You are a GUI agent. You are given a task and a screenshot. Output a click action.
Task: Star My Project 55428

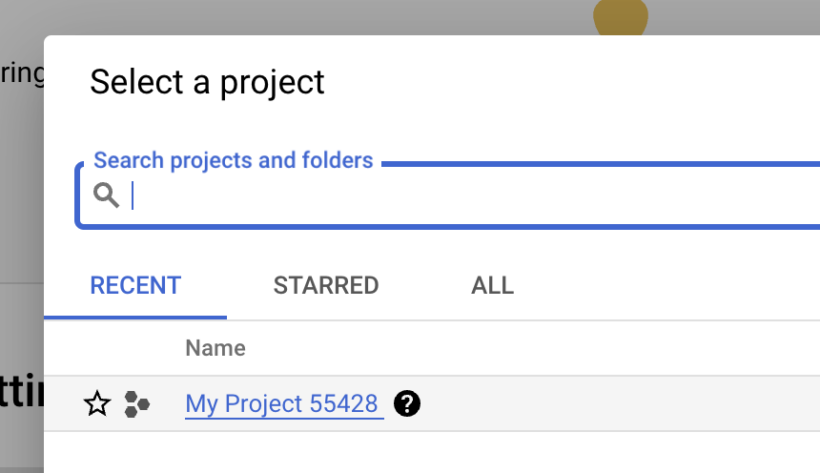pyautogui.click(x=97, y=404)
